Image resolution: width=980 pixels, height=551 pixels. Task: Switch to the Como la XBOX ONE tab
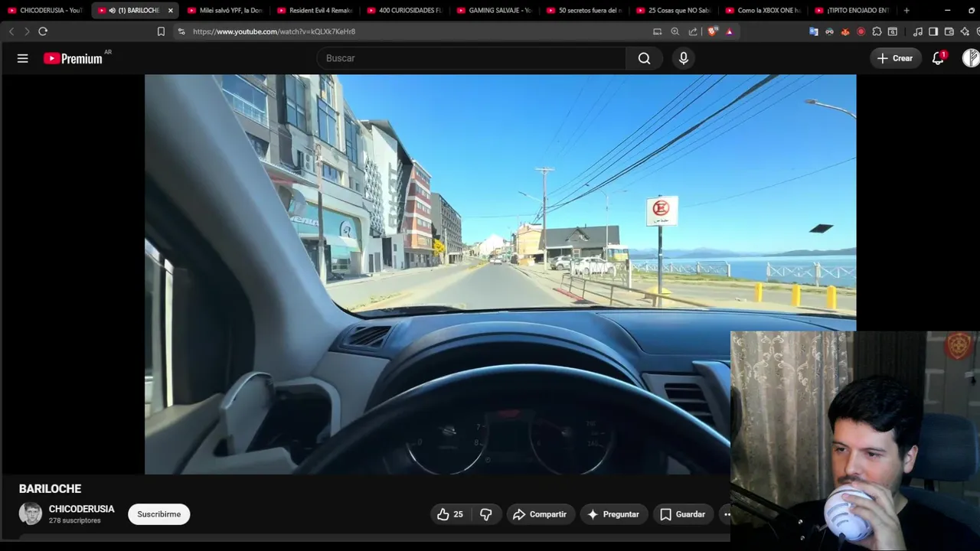tap(763, 11)
